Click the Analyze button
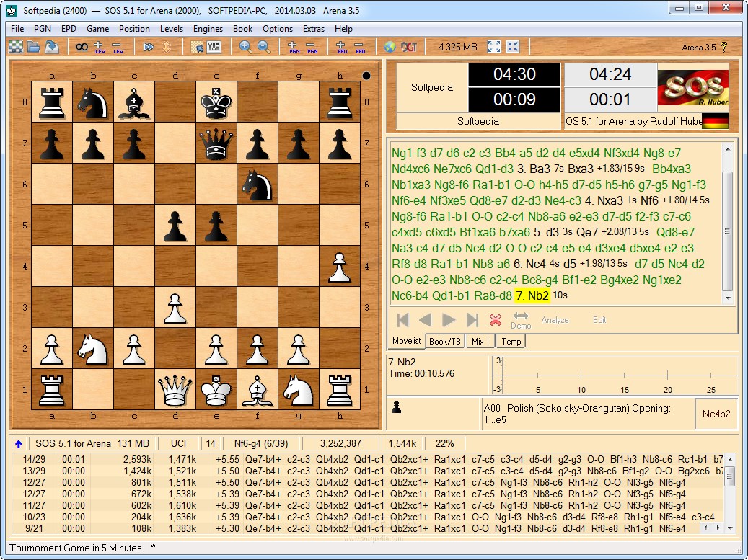The image size is (748, 560). (x=555, y=320)
